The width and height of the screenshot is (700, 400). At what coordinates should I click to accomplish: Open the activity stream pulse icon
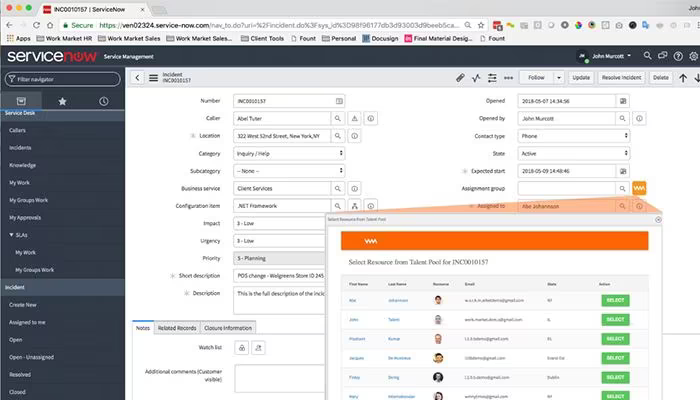pyautogui.click(x=476, y=78)
